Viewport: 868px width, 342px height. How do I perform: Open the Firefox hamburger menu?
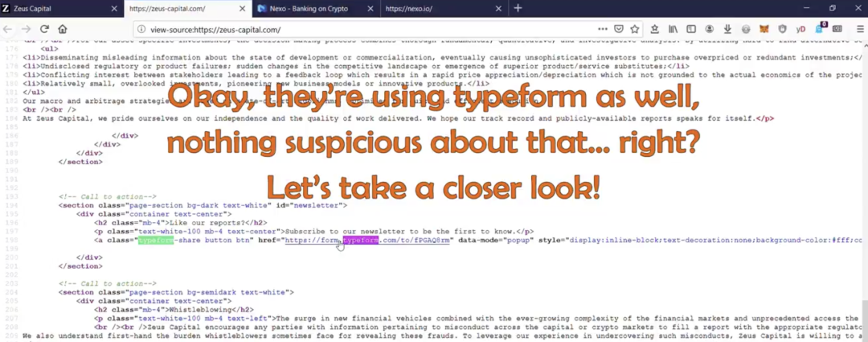point(860,29)
